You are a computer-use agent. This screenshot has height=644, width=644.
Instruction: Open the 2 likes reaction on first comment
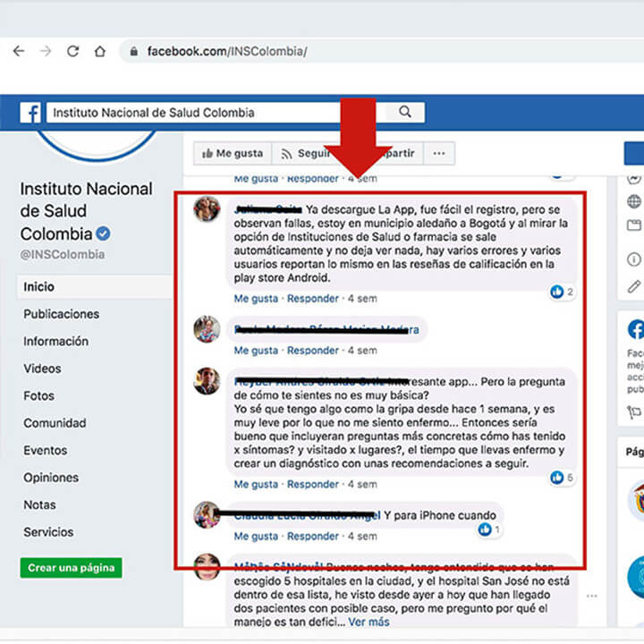(x=562, y=292)
